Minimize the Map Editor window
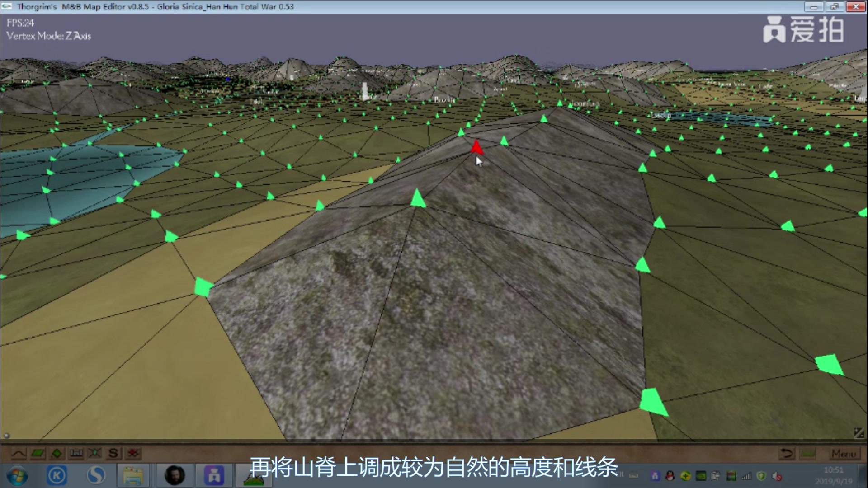 [x=814, y=7]
